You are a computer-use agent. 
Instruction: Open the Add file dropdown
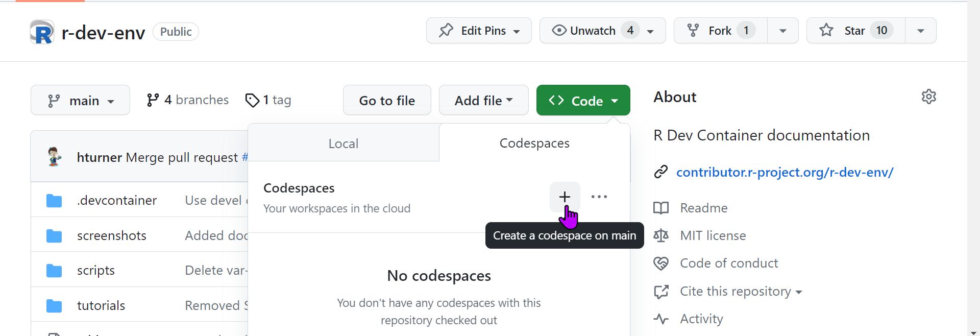[483, 100]
